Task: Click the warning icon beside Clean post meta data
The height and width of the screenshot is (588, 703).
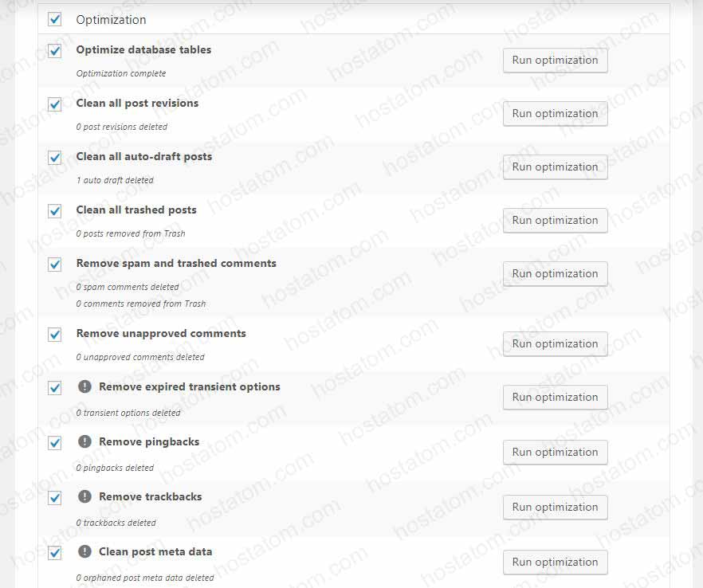Action: tap(84, 552)
